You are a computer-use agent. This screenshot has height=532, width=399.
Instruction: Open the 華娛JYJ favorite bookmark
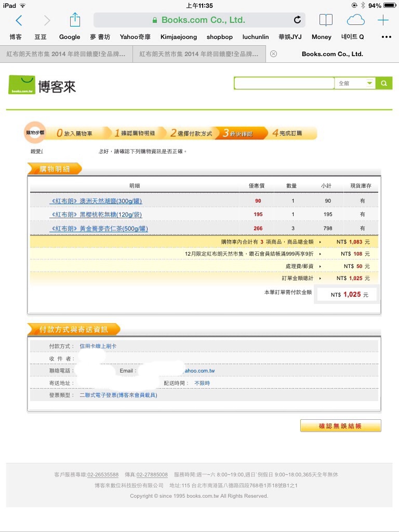(290, 37)
